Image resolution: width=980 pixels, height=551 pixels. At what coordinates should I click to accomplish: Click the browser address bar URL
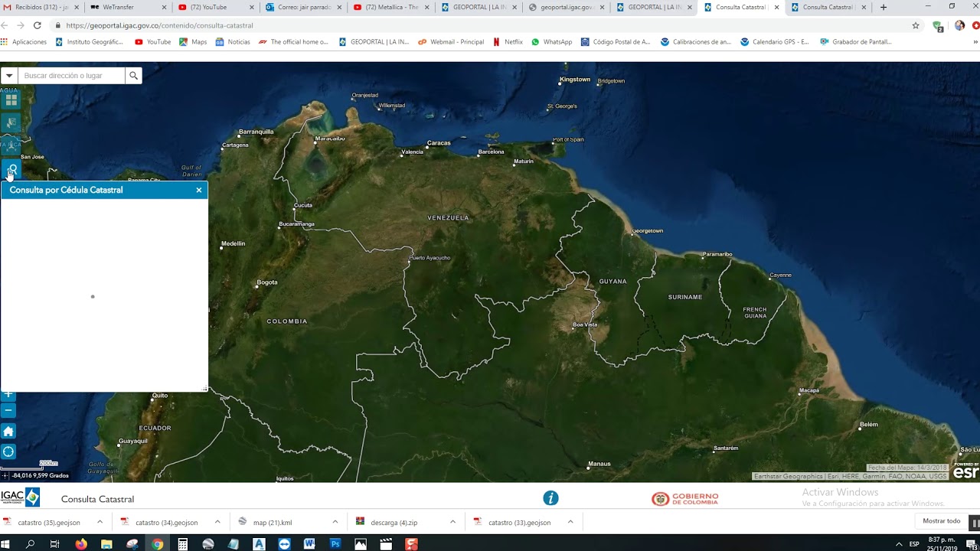pos(159,25)
